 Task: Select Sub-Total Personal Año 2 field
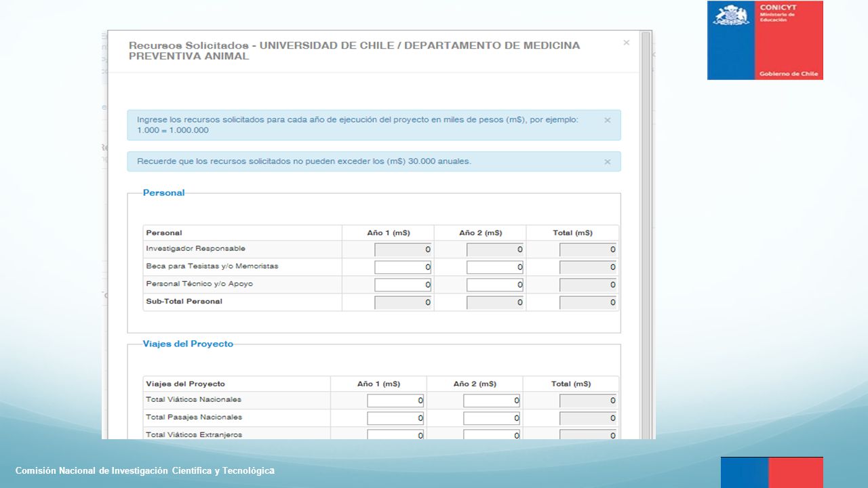[x=495, y=302]
